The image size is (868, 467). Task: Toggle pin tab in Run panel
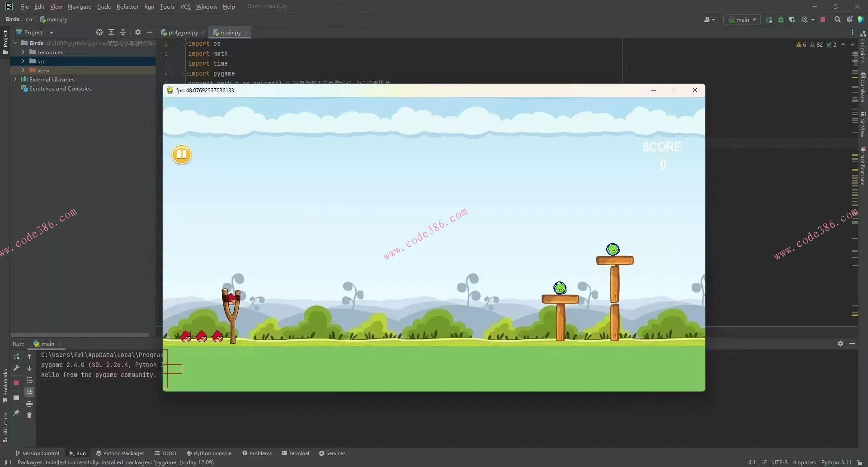point(16,413)
